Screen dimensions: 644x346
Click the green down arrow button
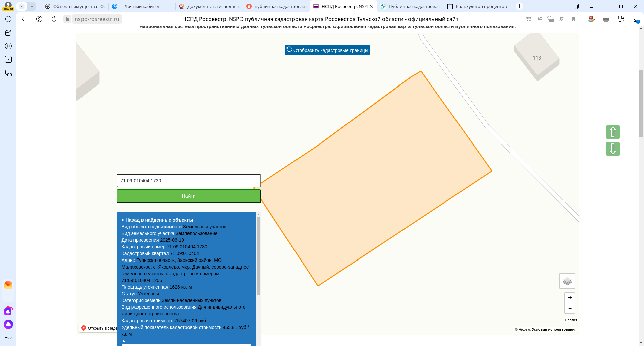(612, 149)
